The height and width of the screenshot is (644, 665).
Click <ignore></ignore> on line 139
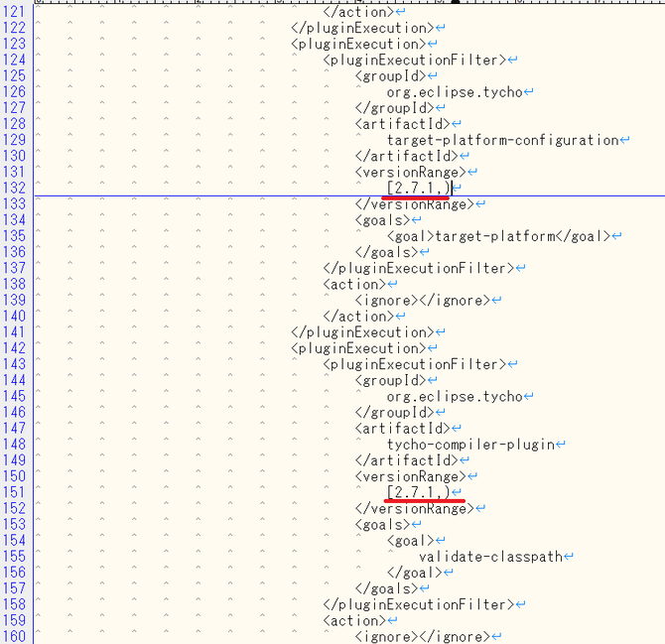coord(423,300)
